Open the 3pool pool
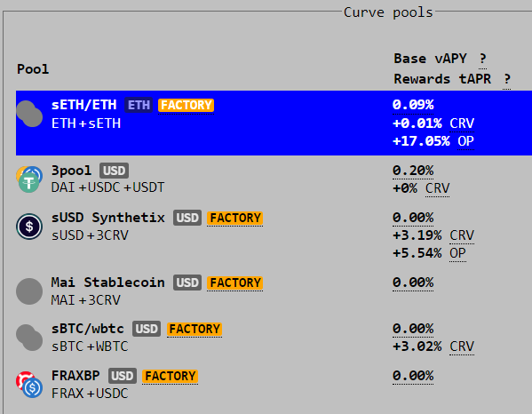This screenshot has width=532, height=414. tap(71, 171)
